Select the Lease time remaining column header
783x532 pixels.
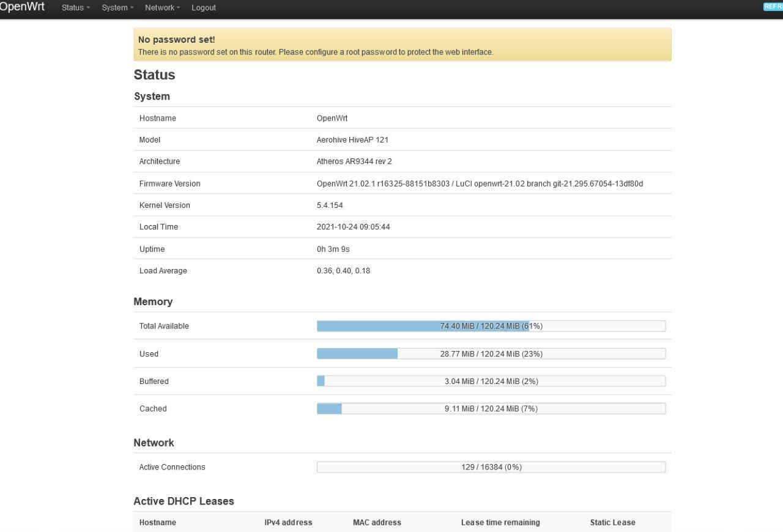coord(500,522)
